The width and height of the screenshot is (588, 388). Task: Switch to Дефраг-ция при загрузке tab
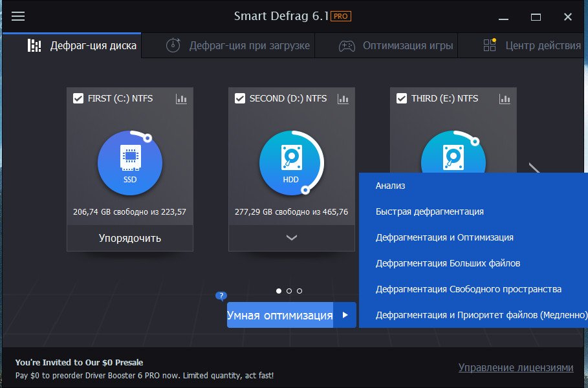[238, 46]
